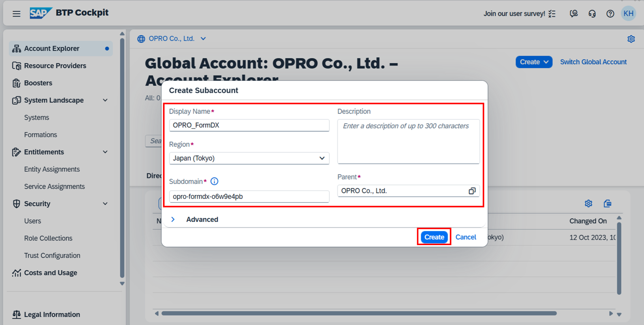Click the Display Name input field
644x325 pixels.
click(249, 125)
